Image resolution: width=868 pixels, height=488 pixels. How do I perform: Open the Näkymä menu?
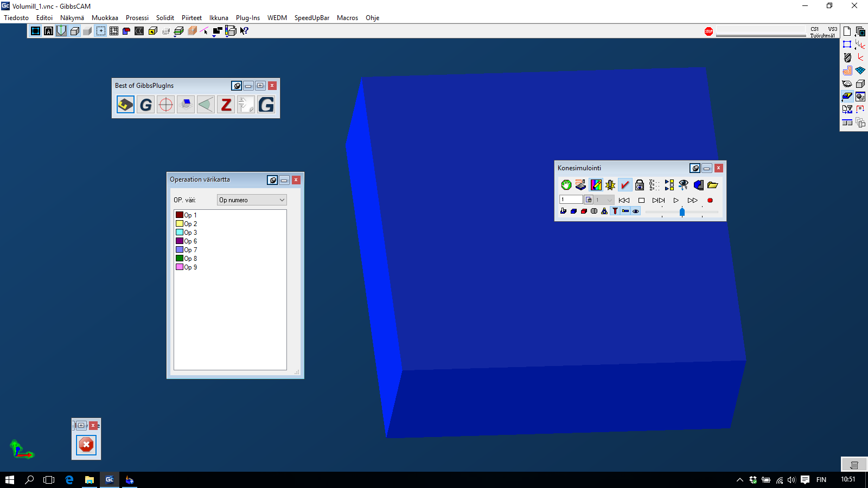point(72,18)
